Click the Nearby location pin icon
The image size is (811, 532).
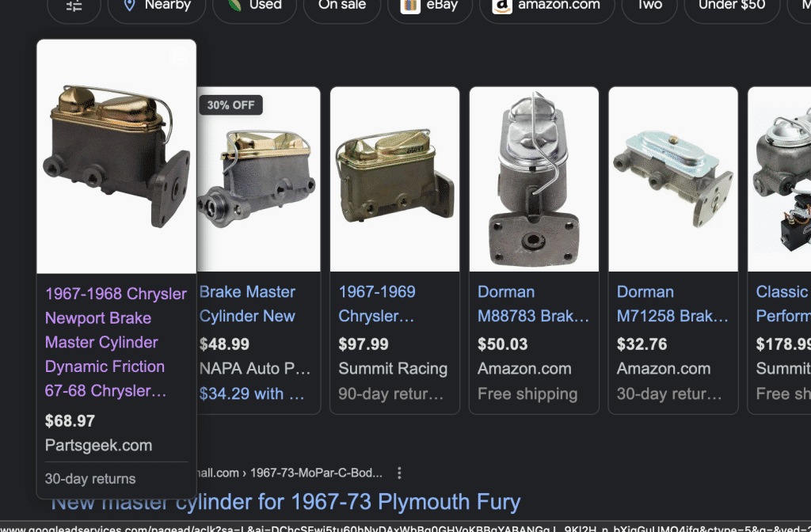129,6
